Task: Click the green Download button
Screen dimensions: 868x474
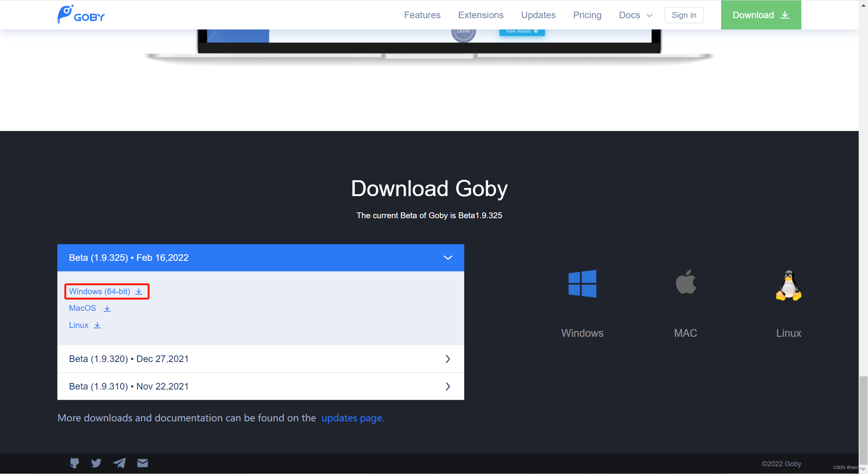Action: (x=761, y=15)
